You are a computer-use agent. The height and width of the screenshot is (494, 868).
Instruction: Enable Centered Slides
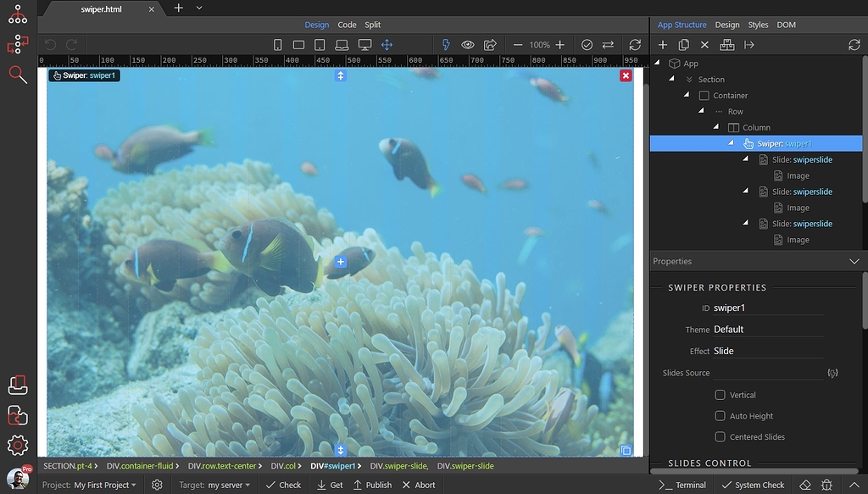pos(720,436)
